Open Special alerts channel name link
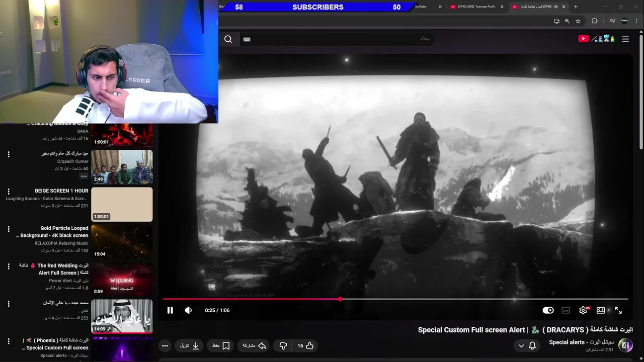644x362 pixels. (581, 342)
